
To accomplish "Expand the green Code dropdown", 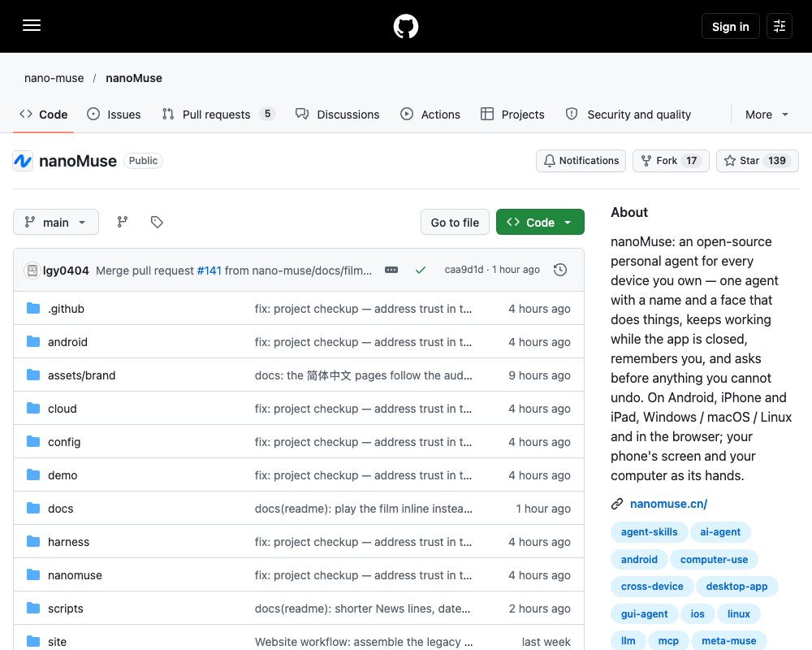I will click(540, 222).
